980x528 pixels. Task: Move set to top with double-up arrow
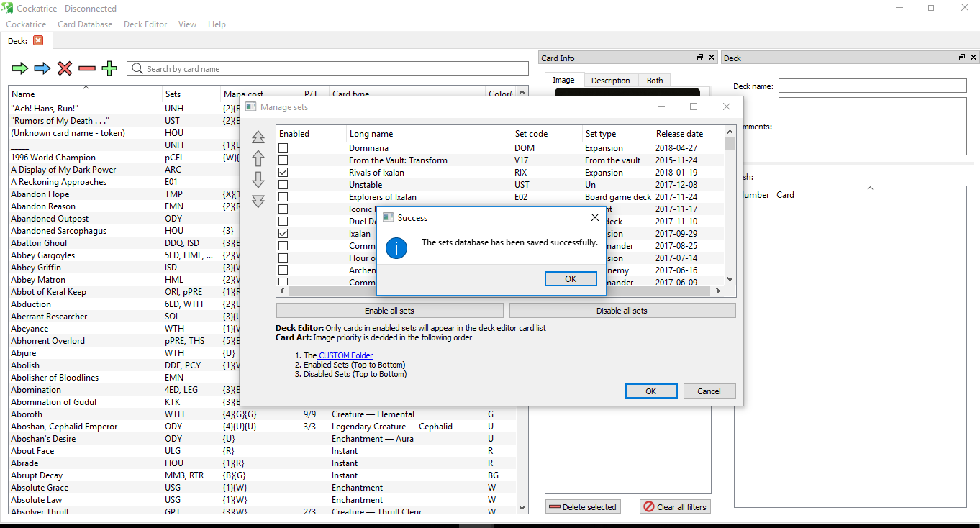click(x=258, y=137)
